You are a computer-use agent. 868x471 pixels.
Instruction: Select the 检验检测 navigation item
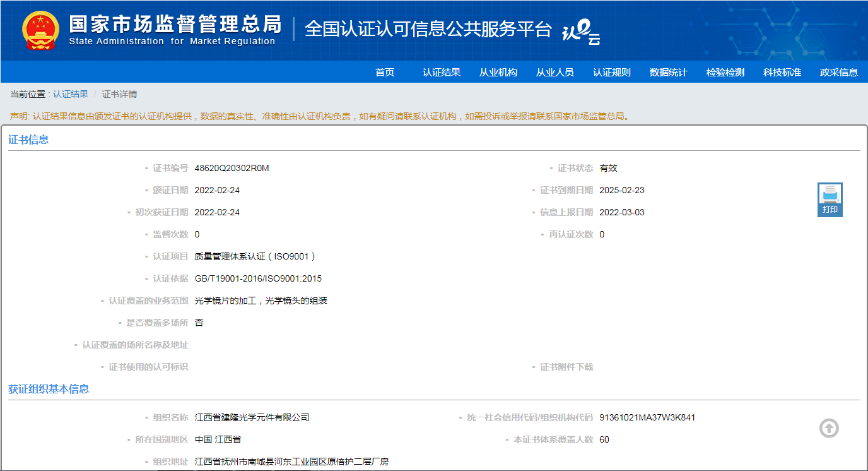tap(725, 73)
